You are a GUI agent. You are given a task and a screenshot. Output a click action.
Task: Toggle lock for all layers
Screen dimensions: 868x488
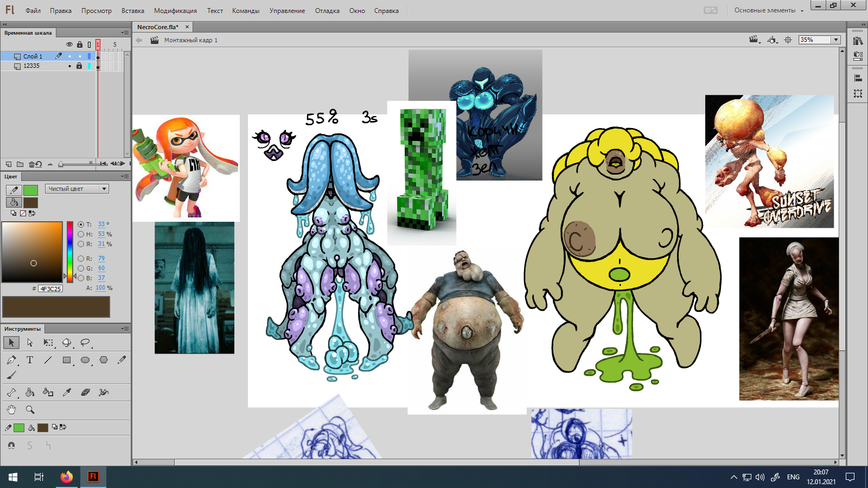80,44
